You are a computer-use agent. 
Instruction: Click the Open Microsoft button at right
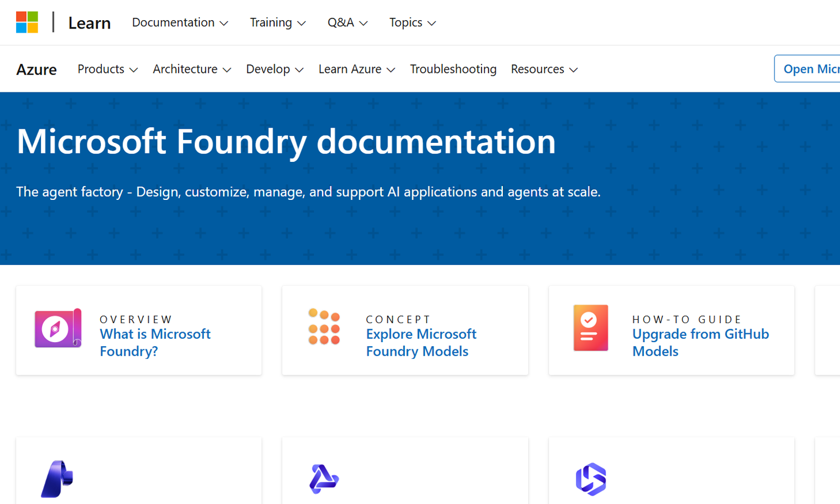point(809,69)
